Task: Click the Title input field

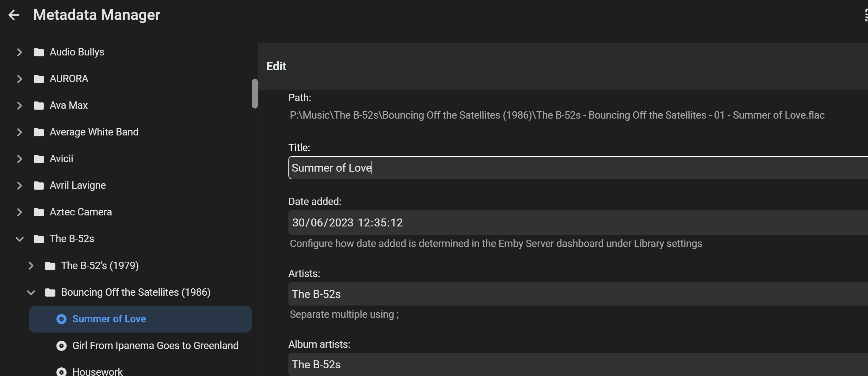Action: click(573, 168)
